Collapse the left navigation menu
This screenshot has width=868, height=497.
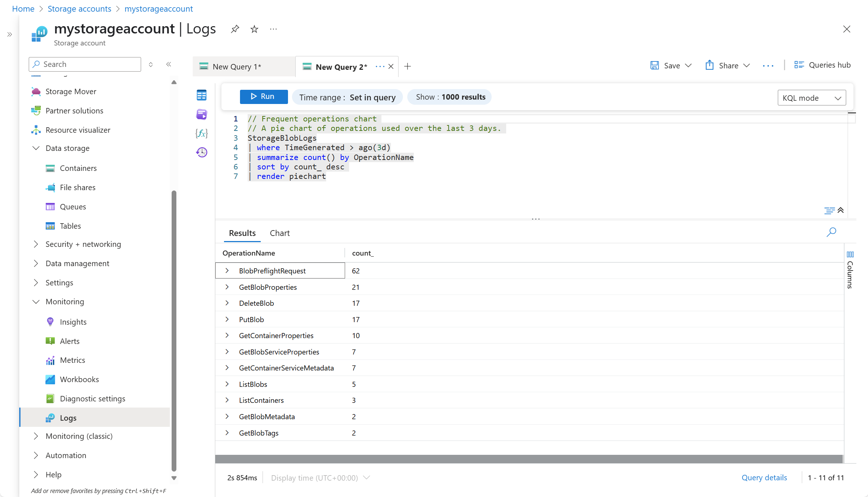tap(168, 64)
